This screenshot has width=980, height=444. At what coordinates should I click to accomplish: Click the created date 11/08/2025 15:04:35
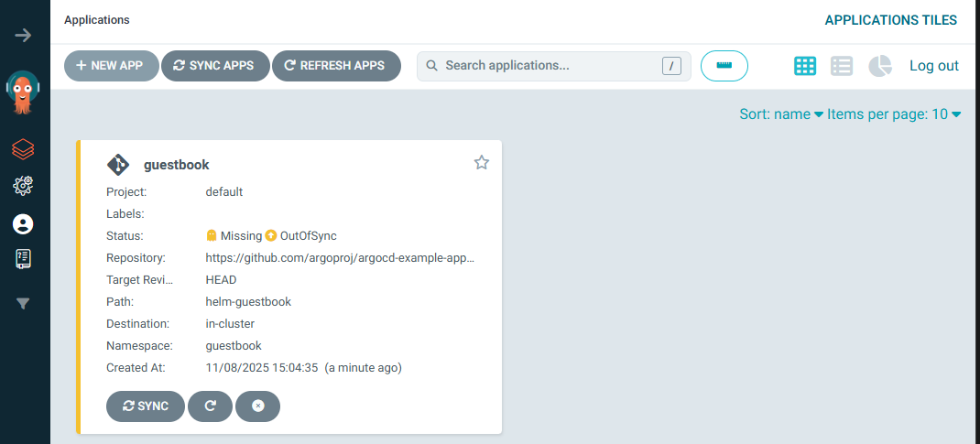[262, 368]
